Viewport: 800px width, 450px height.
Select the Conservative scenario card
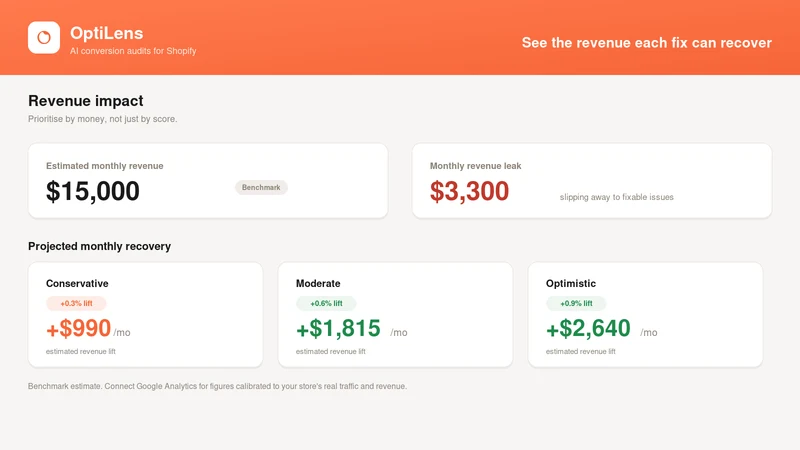coord(145,315)
